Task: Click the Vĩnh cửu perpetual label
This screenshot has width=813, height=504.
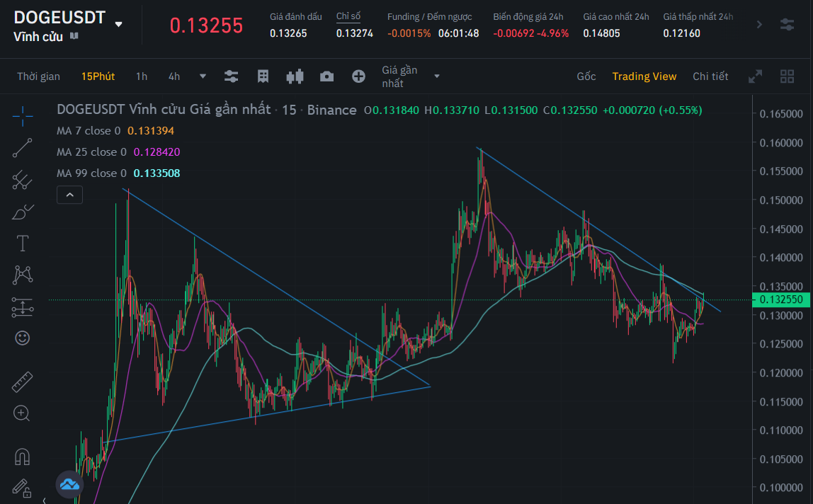Action: click(38, 37)
